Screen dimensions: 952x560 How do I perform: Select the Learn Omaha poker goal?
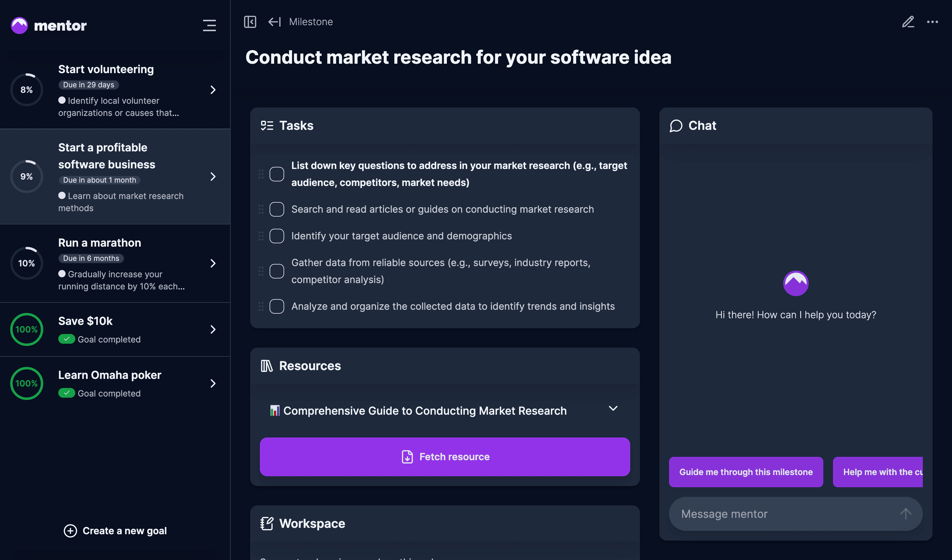[113, 383]
